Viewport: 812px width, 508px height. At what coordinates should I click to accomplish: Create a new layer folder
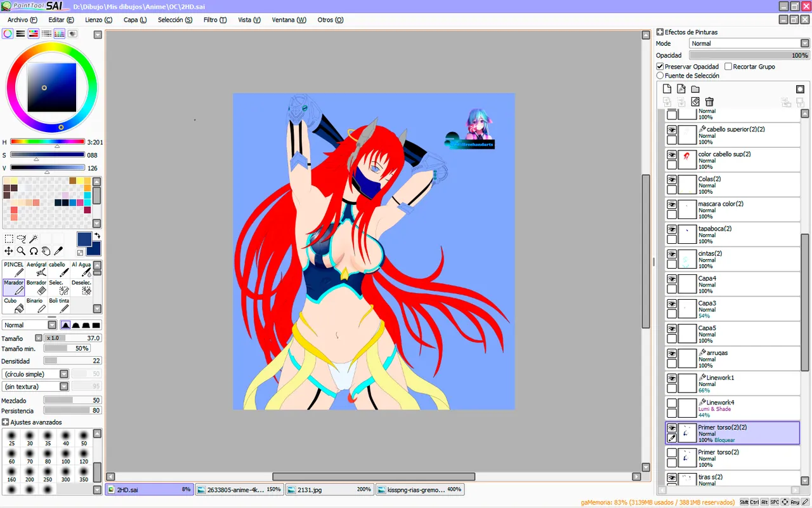[695, 89]
